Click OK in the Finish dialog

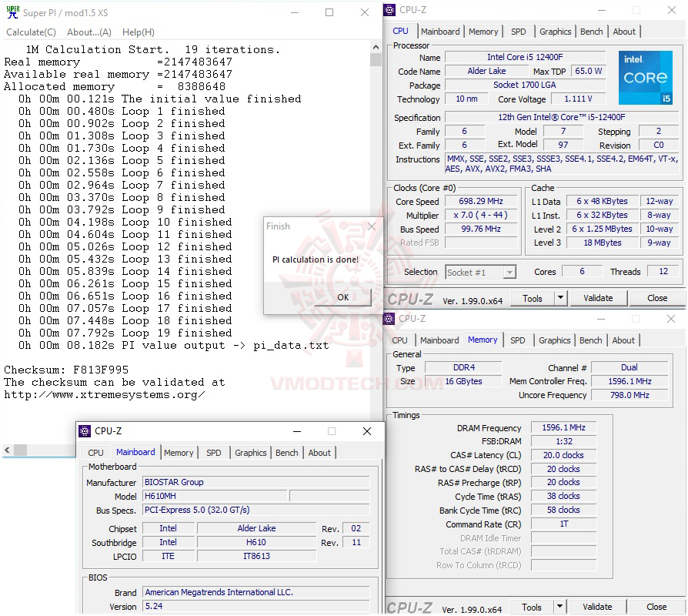[x=342, y=297]
